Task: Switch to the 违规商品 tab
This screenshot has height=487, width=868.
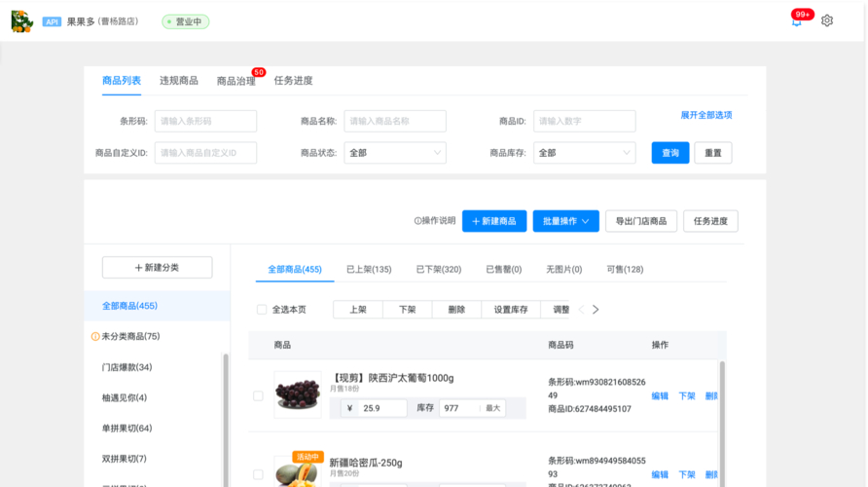Action: pyautogui.click(x=179, y=81)
